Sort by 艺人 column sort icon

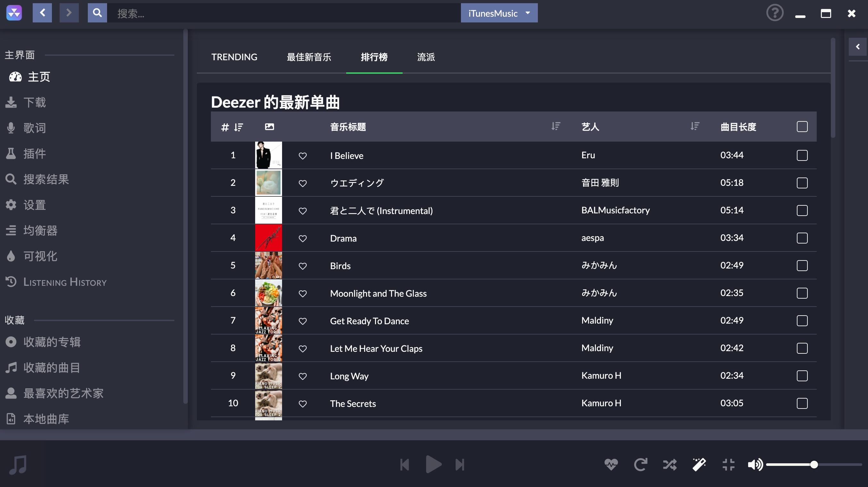(695, 126)
